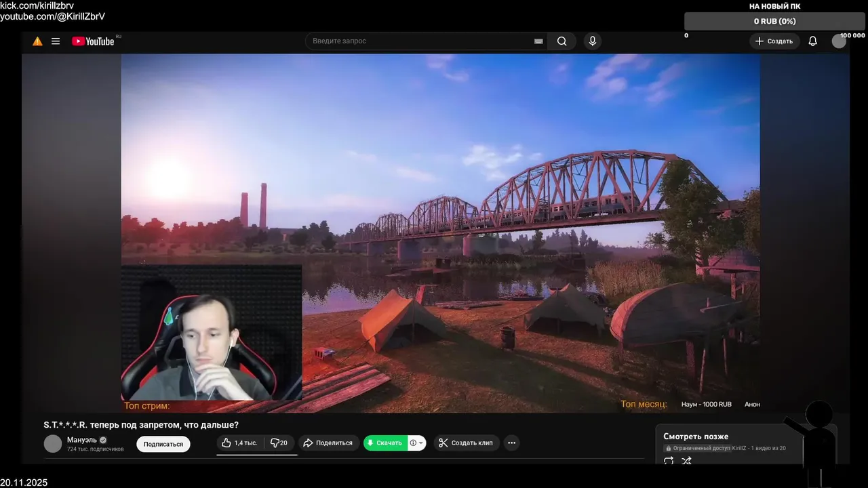Click the streamer webcam overlay
The image size is (868, 488).
(x=211, y=332)
